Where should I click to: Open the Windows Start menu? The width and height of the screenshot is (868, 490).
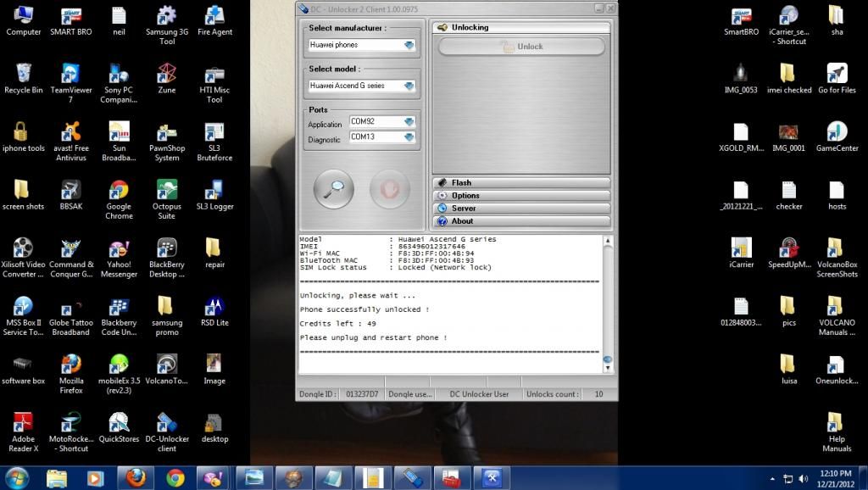[x=17, y=478]
